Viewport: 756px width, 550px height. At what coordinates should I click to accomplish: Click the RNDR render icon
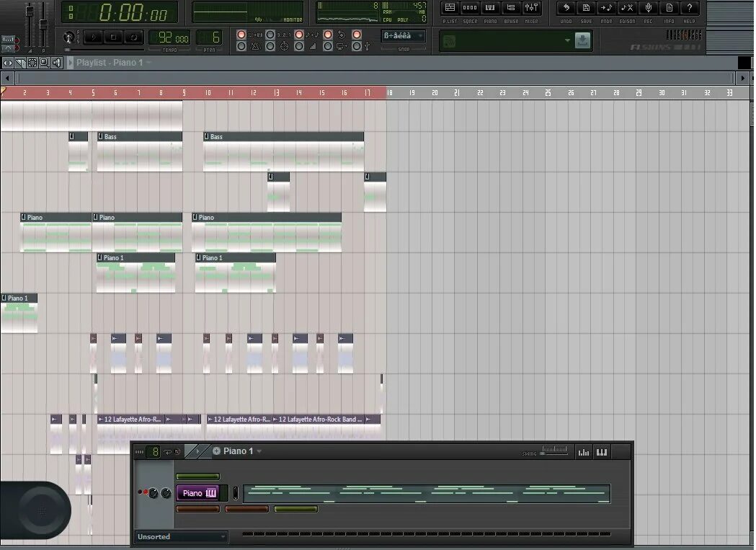tap(607, 8)
